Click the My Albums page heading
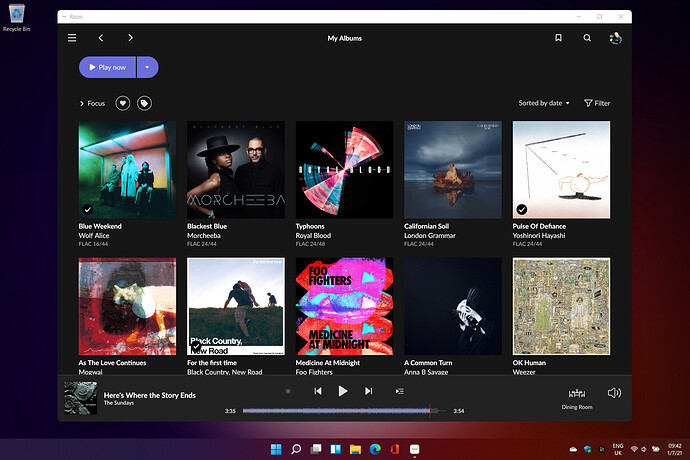The height and width of the screenshot is (460, 690). click(x=345, y=38)
